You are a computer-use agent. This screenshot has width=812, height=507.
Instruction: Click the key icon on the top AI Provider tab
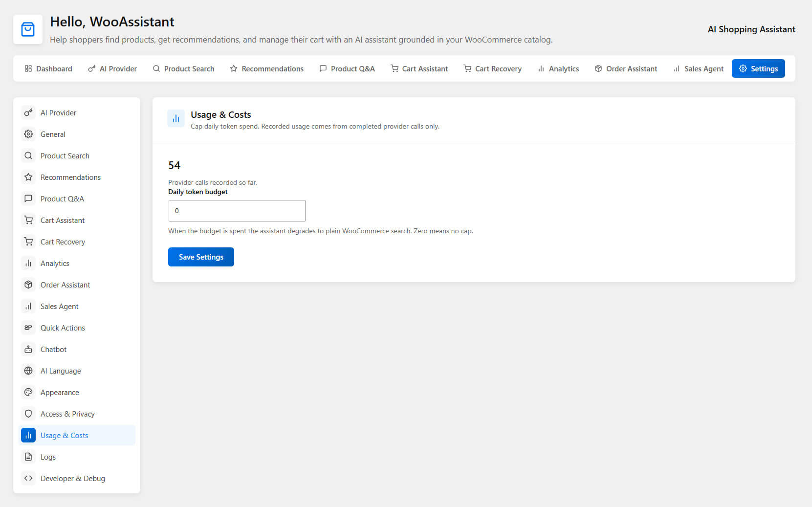pos(92,68)
